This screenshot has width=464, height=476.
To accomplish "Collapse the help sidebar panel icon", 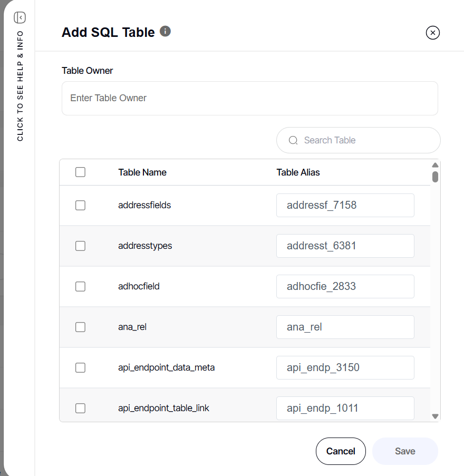I will point(20,17).
